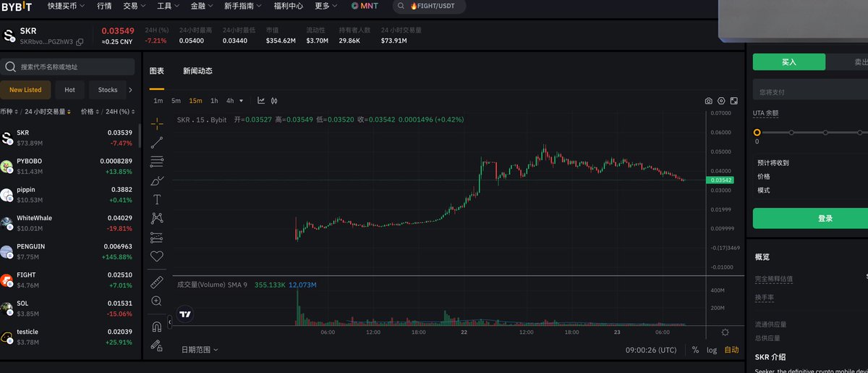Open the chart patterns tool
This screenshot has height=373, width=868.
click(157, 218)
